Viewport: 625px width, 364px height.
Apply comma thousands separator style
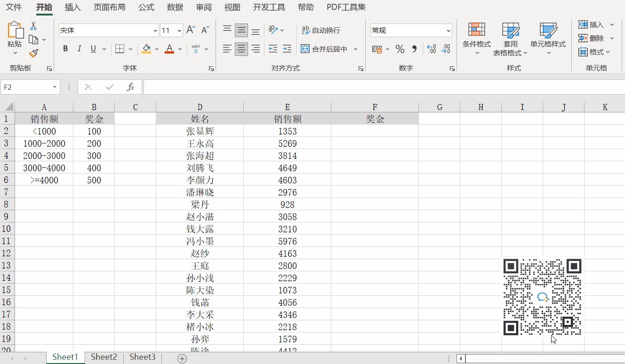click(x=414, y=49)
